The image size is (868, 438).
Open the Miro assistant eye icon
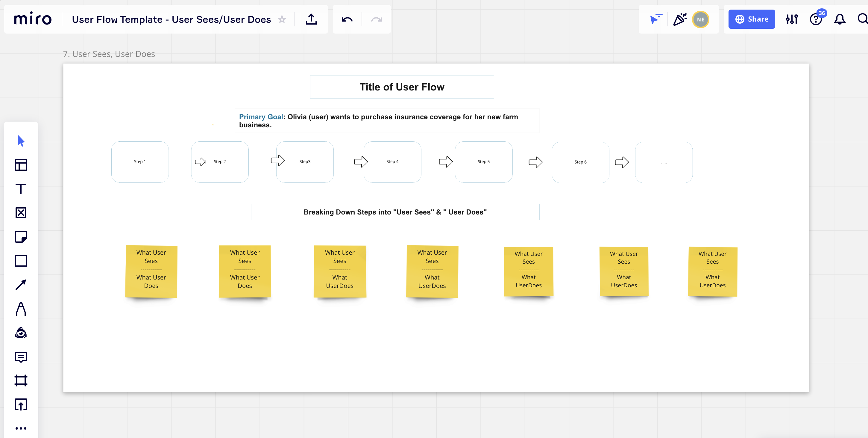(21, 333)
